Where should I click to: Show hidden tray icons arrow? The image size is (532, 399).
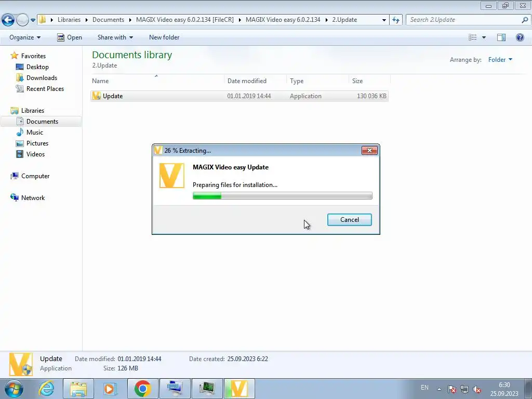(439, 389)
